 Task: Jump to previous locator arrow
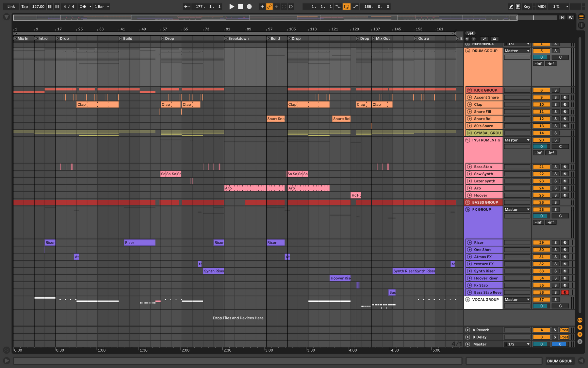point(467,39)
